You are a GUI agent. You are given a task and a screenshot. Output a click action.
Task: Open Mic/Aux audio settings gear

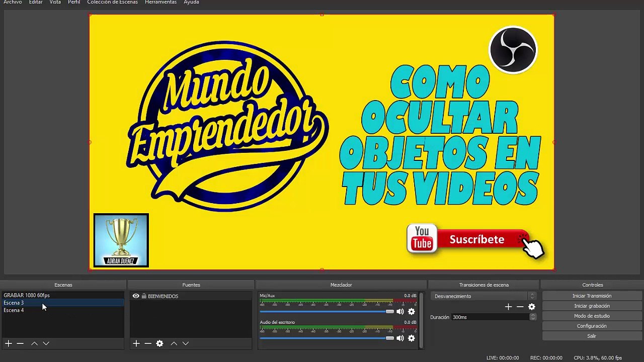412,312
